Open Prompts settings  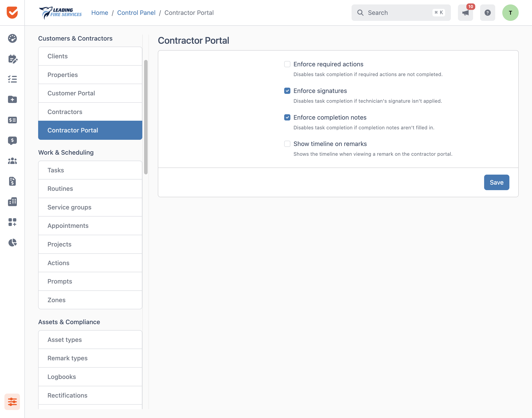point(90,282)
